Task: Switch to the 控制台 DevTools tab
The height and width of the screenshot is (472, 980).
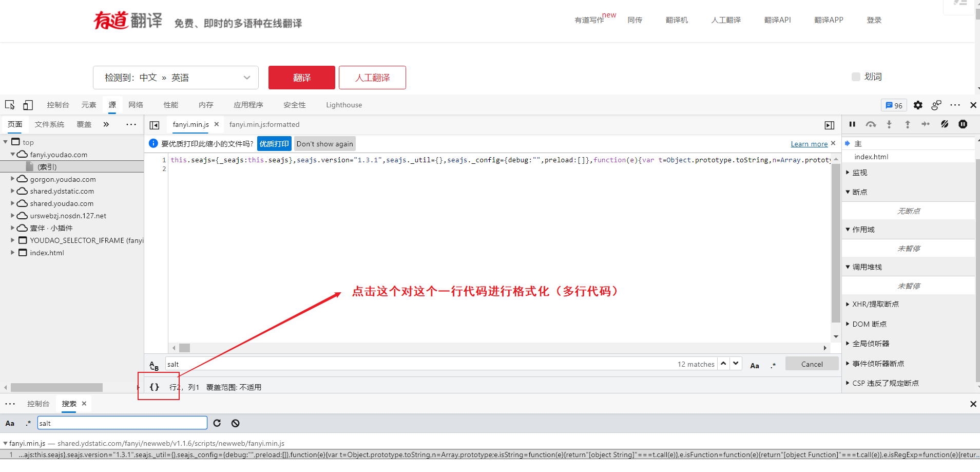Action: click(58, 105)
